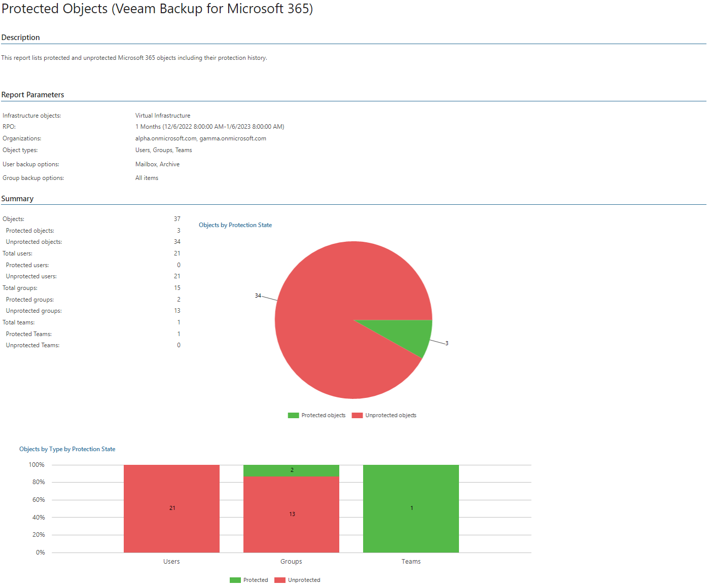Screen dimensions: 710x588
Task: Click the Unprotected Teams label
Action: click(32, 345)
